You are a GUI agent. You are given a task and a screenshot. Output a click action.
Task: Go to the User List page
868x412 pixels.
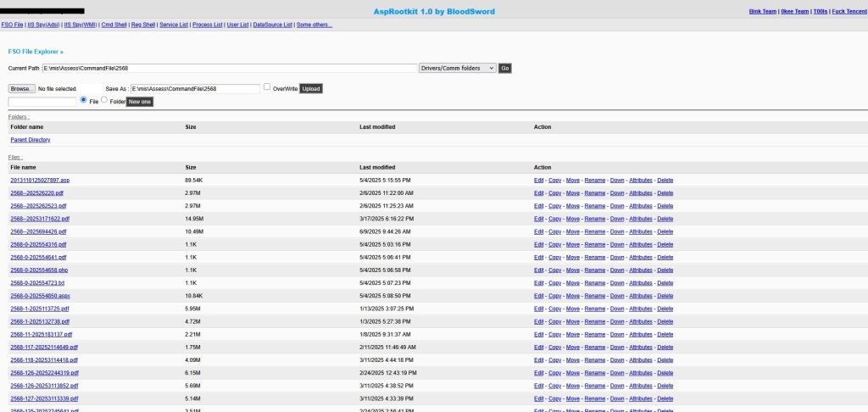(238, 25)
